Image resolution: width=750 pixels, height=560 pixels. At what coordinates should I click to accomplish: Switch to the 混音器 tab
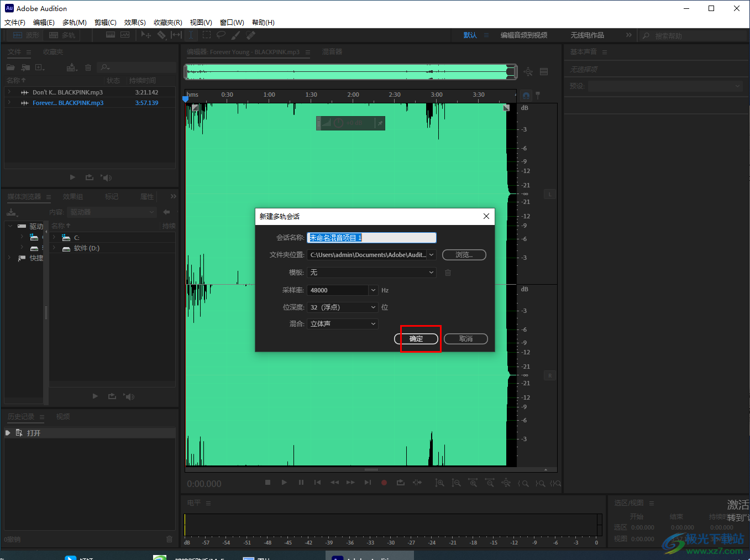click(332, 52)
